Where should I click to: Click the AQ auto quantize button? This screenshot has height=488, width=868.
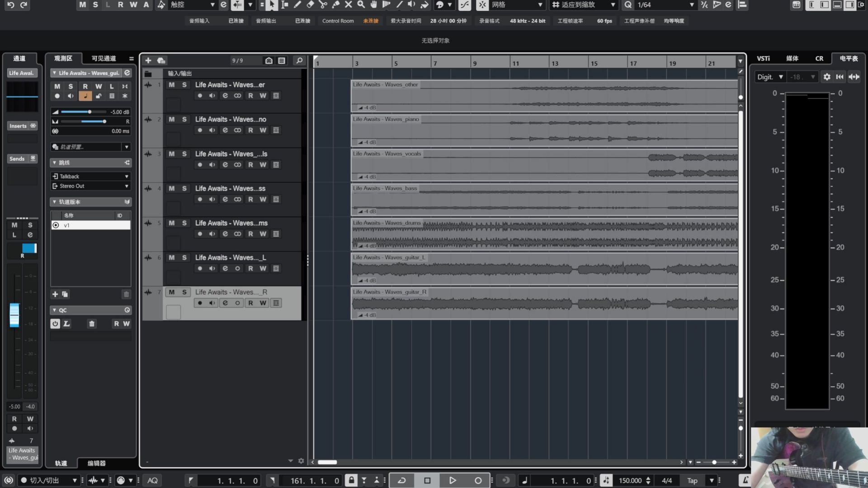(153, 481)
